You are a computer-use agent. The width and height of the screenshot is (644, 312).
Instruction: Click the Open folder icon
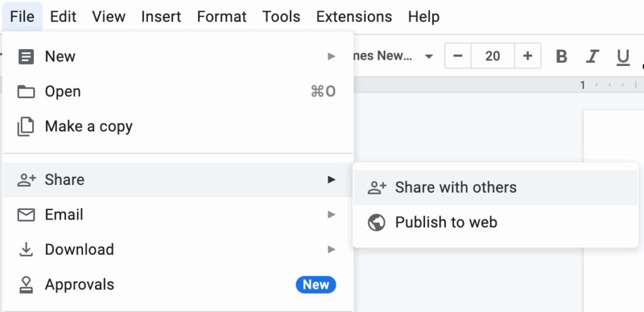(26, 92)
